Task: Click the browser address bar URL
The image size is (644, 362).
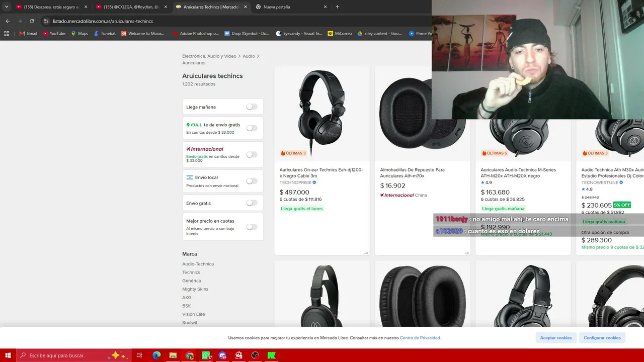Action: coord(103,21)
